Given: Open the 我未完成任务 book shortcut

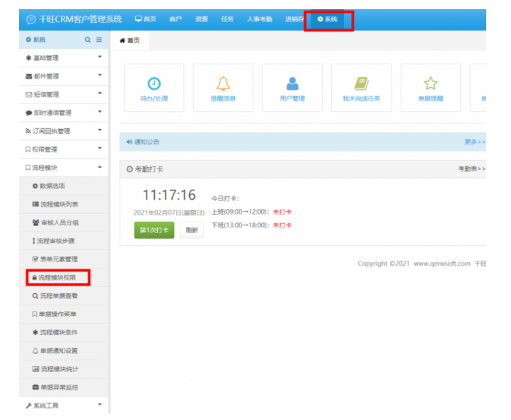Looking at the screenshot, I should pyautogui.click(x=362, y=88).
